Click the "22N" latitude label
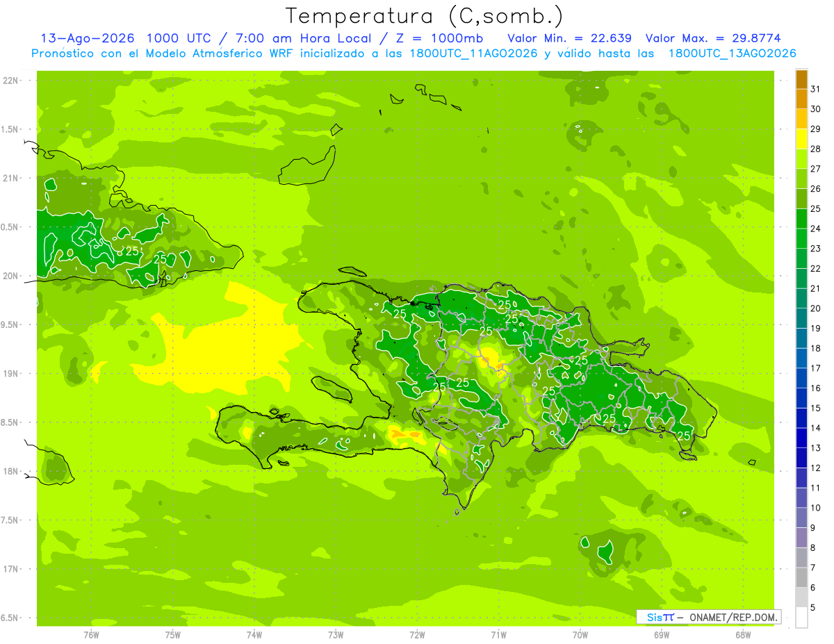 [11, 81]
